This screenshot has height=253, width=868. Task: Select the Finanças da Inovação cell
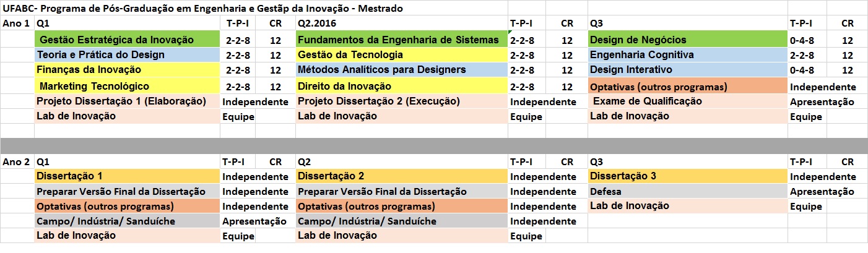coord(128,70)
